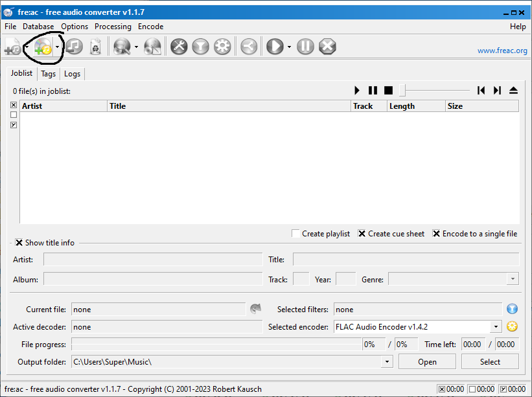532x397 pixels.
Task: Enable Create playlist checkbox
Action: click(x=295, y=234)
